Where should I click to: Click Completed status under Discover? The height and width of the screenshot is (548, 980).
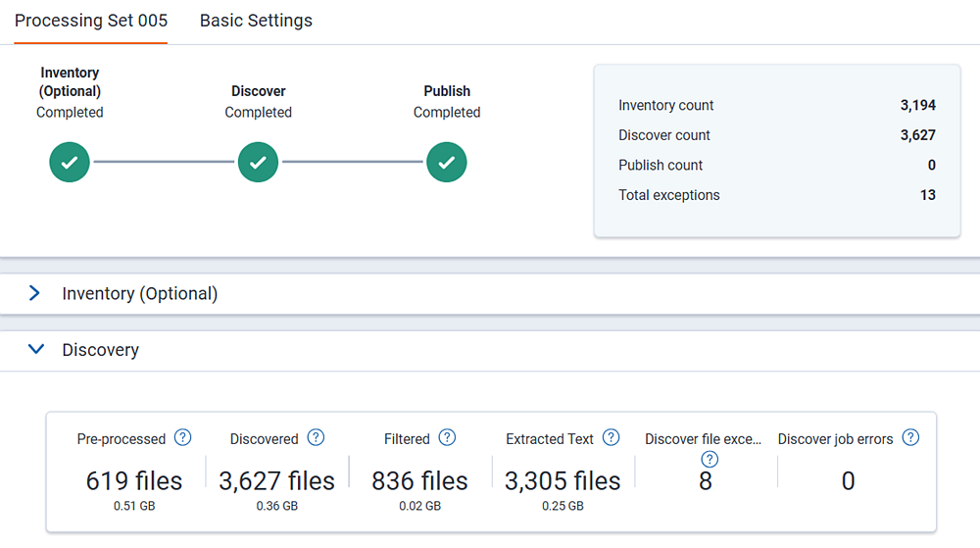tap(258, 113)
